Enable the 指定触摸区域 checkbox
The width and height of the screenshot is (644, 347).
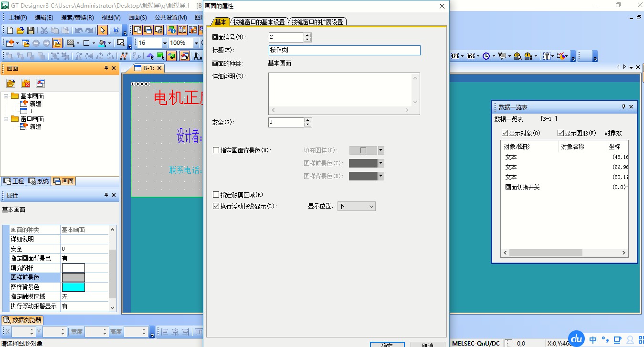(216, 195)
